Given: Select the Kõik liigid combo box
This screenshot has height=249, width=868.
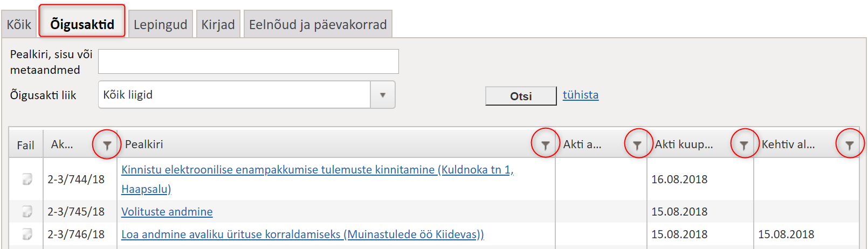Looking at the screenshot, I should [247, 95].
